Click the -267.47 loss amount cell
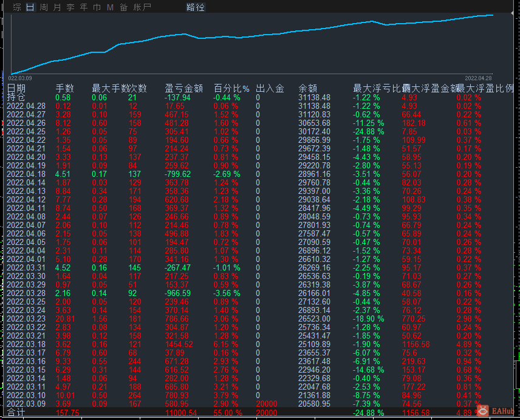This screenshot has height=420, width=520. 177,267
